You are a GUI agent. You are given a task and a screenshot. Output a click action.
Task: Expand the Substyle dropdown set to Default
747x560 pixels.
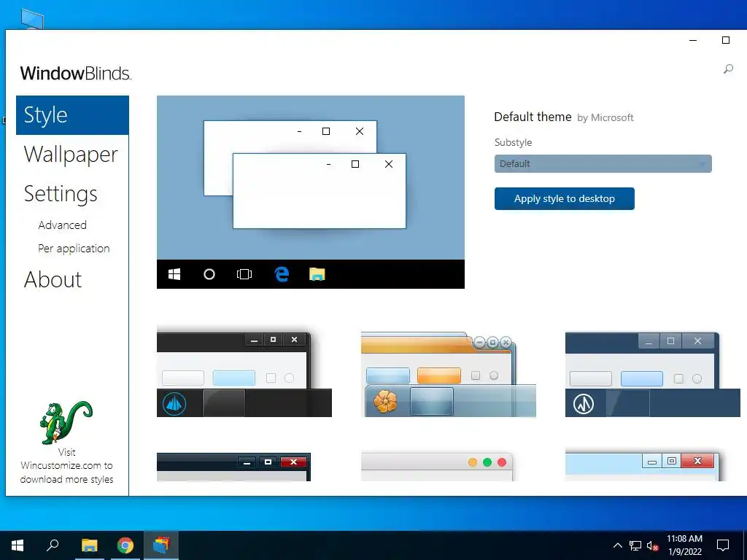603,164
